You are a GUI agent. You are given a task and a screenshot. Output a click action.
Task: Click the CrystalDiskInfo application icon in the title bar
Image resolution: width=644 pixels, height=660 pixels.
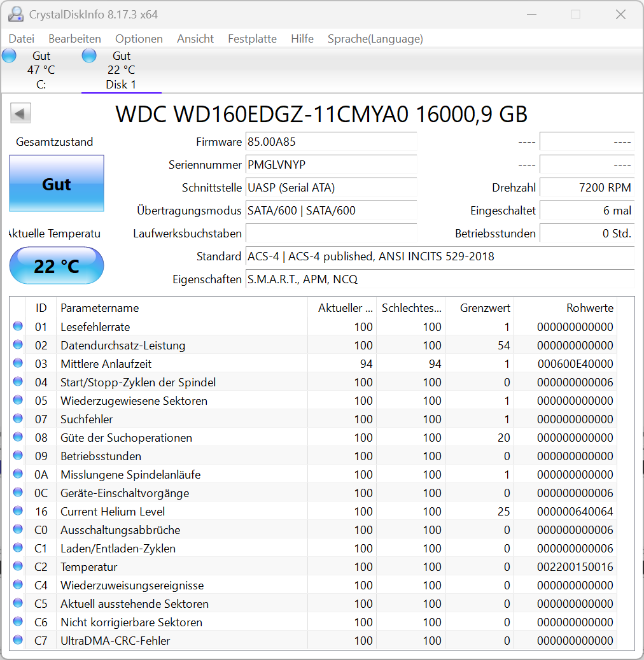pyautogui.click(x=15, y=13)
